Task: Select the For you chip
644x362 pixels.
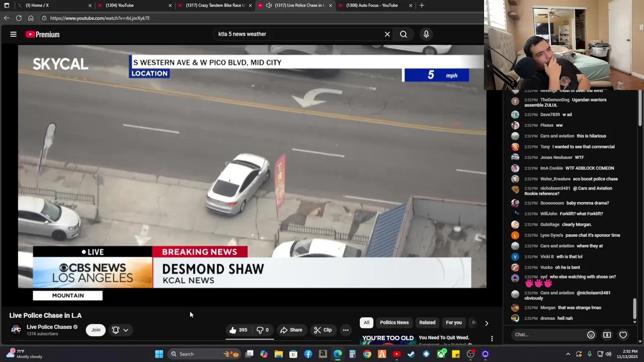Action: 453,323
